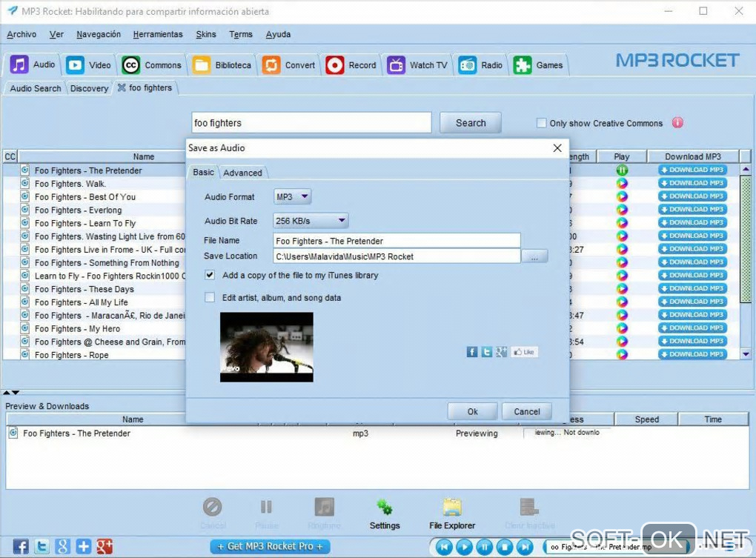This screenshot has width=756, height=558.
Task: Switch to the Advanced tab
Action: coord(242,173)
